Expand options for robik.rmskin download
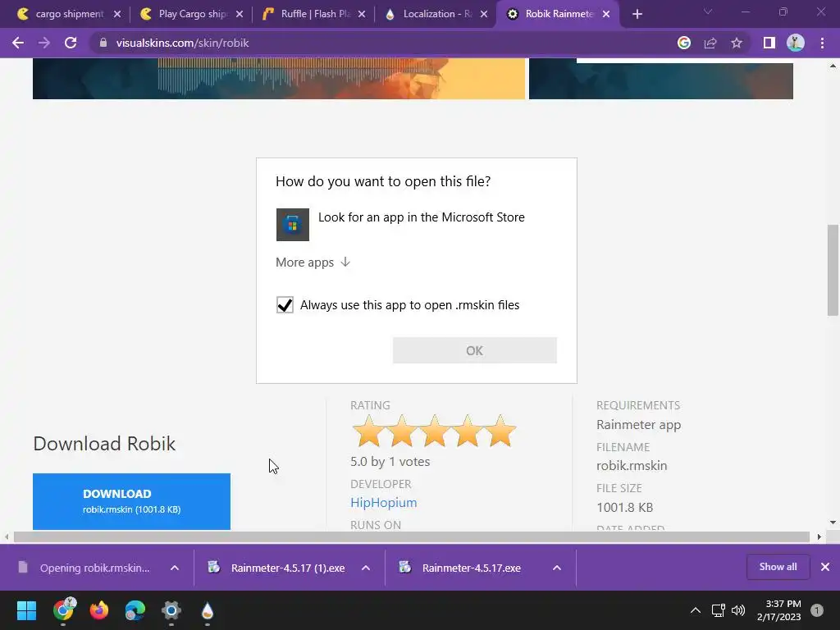This screenshot has height=630, width=840. (x=175, y=568)
